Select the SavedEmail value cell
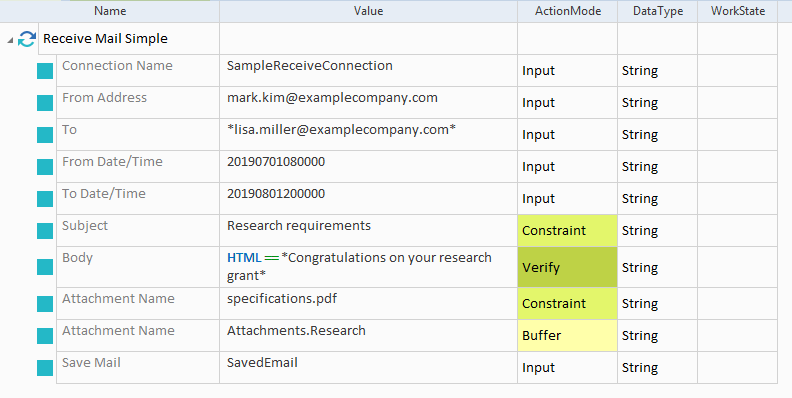 pos(368,368)
